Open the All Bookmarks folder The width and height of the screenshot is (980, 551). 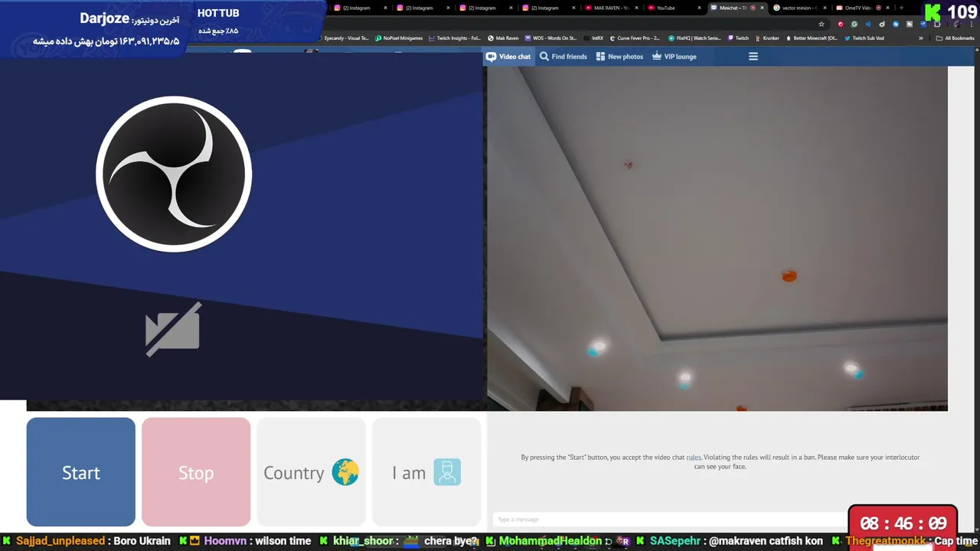point(955,37)
